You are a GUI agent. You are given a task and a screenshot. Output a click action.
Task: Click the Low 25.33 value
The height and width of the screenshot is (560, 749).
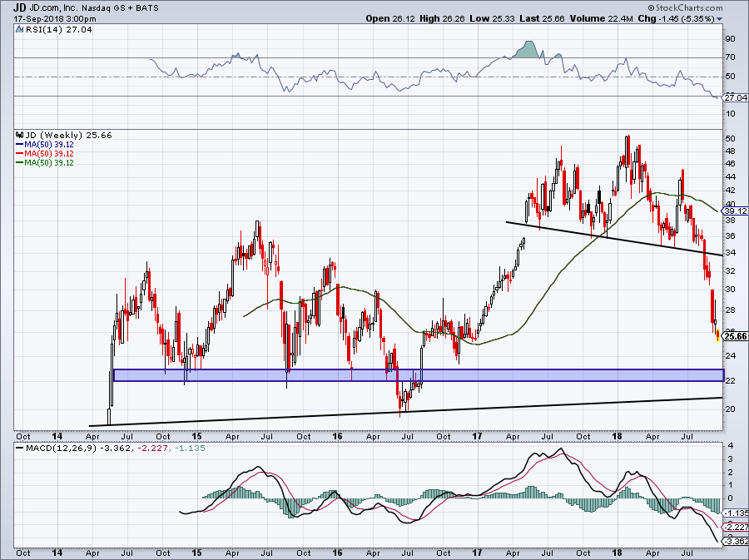pos(493,18)
